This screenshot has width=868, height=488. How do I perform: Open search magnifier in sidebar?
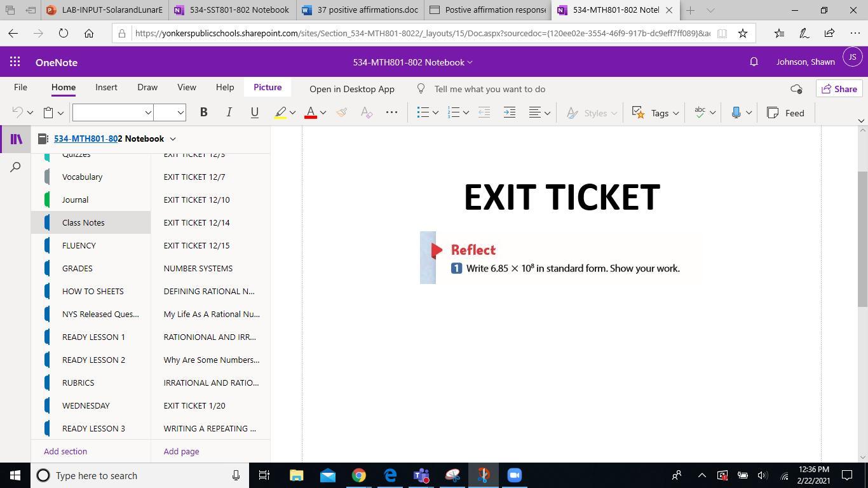(16, 166)
